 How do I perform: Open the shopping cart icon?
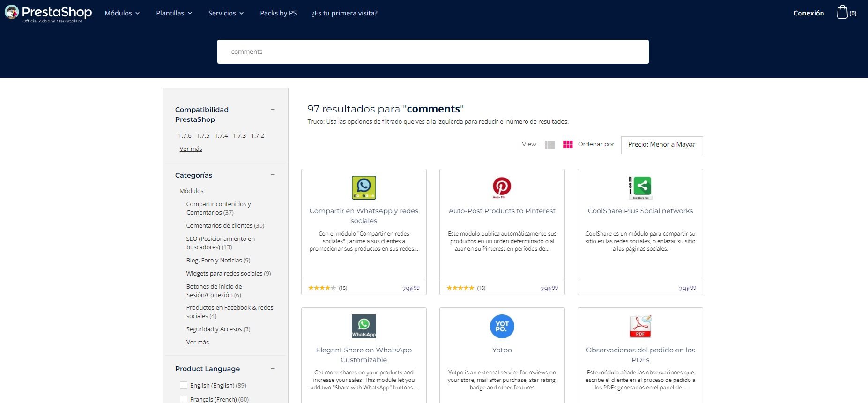coord(842,12)
